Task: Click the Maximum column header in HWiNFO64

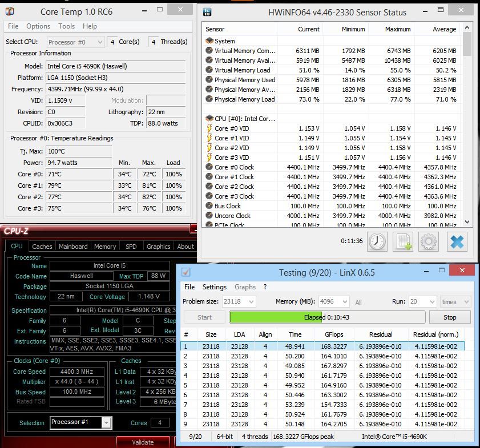Action: [391, 29]
